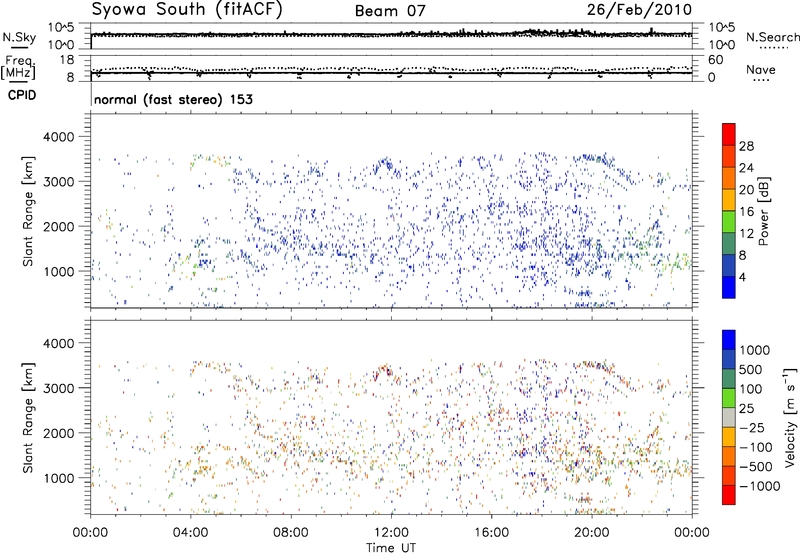Click the 'N.Search' legend label

click(x=773, y=37)
